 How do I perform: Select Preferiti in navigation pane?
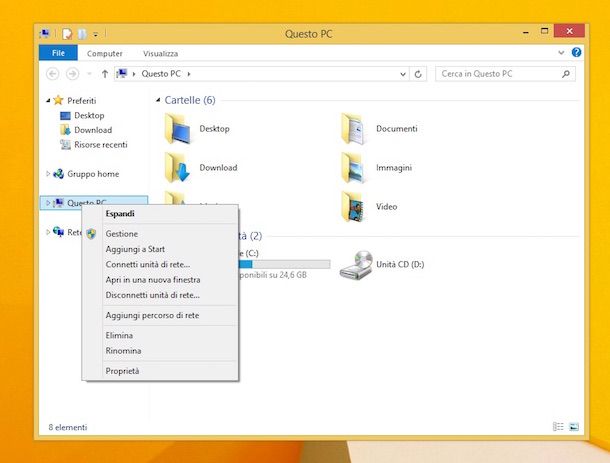pyautogui.click(x=82, y=101)
